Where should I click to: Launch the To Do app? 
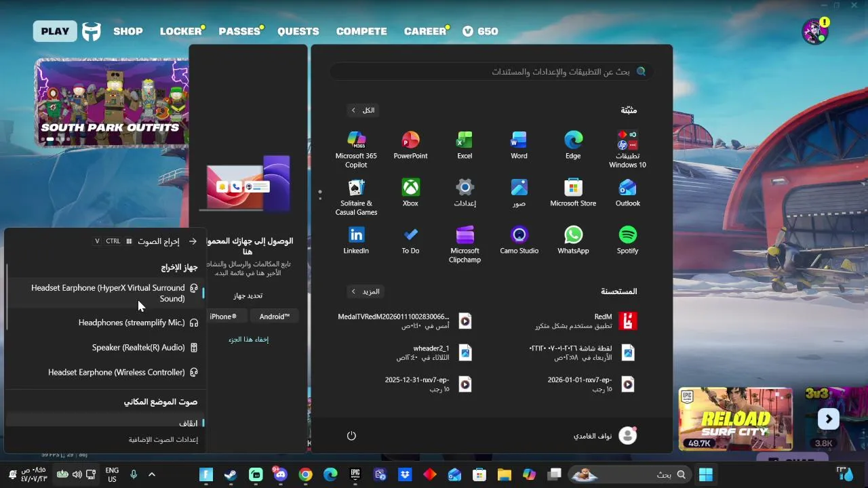410,241
